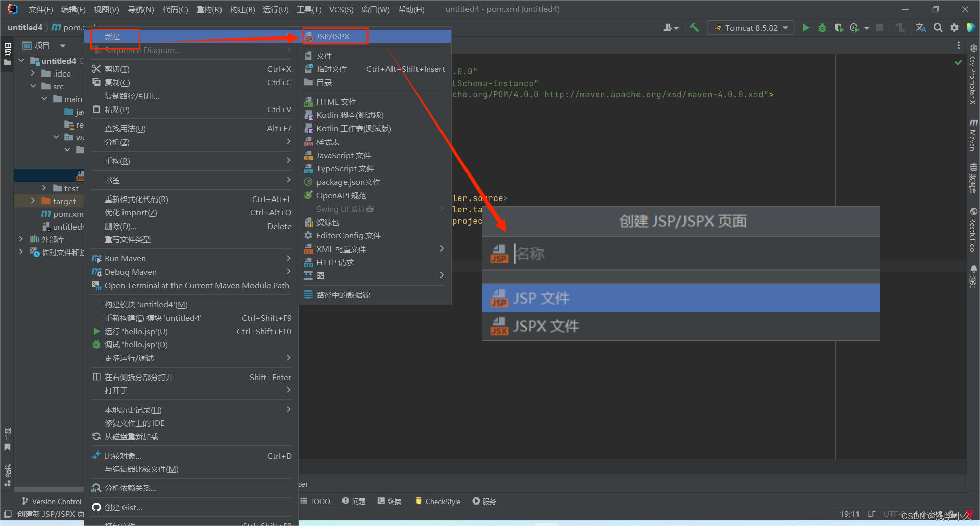
Task: Debug 'hello.jsp' from the context menu
Action: pos(191,344)
